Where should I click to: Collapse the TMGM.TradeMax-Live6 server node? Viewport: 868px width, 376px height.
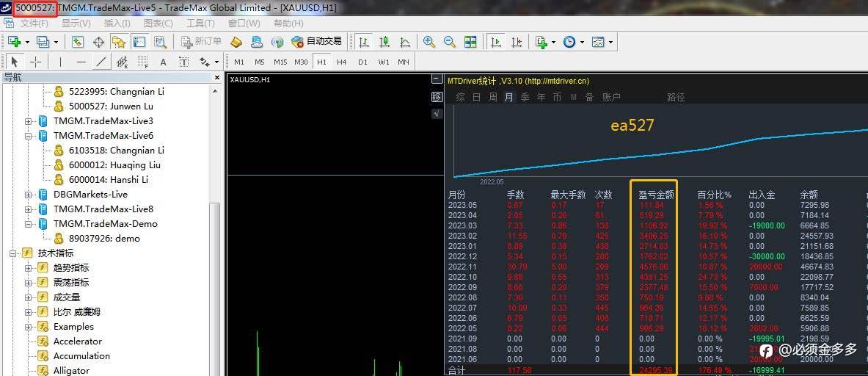click(28, 136)
